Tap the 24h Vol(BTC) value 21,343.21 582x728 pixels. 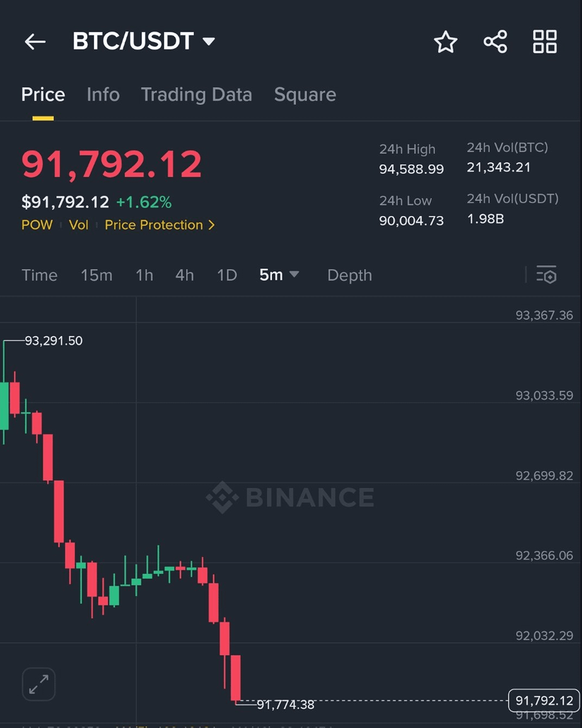499,167
